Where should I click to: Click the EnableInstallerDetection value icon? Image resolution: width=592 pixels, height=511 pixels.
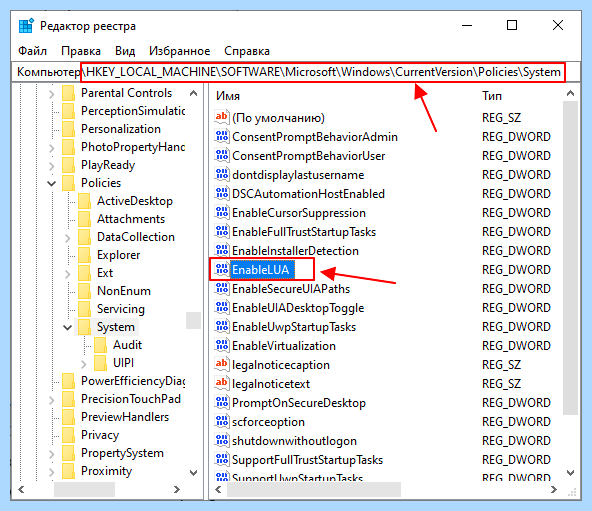tap(222, 250)
